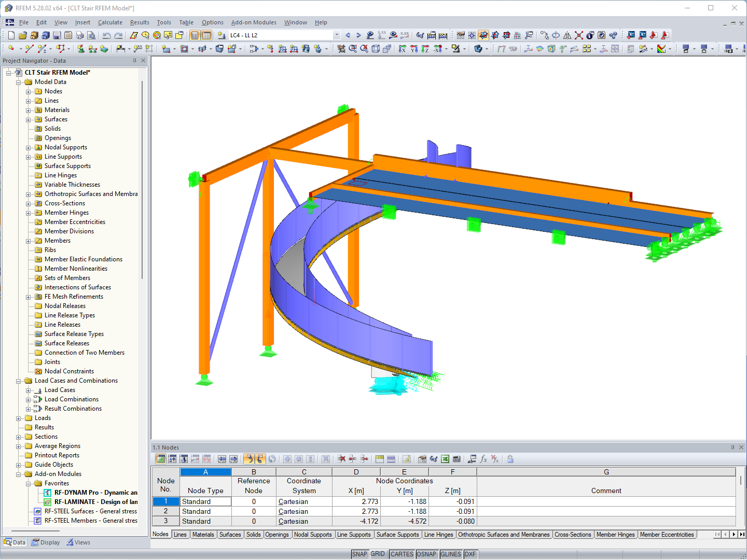Expand the Loads folder
747x560 pixels.
tap(19, 418)
